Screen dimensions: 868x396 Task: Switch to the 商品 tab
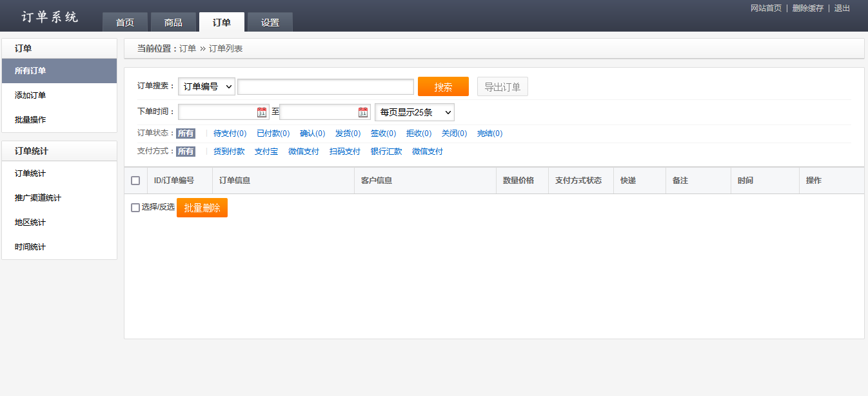point(173,21)
